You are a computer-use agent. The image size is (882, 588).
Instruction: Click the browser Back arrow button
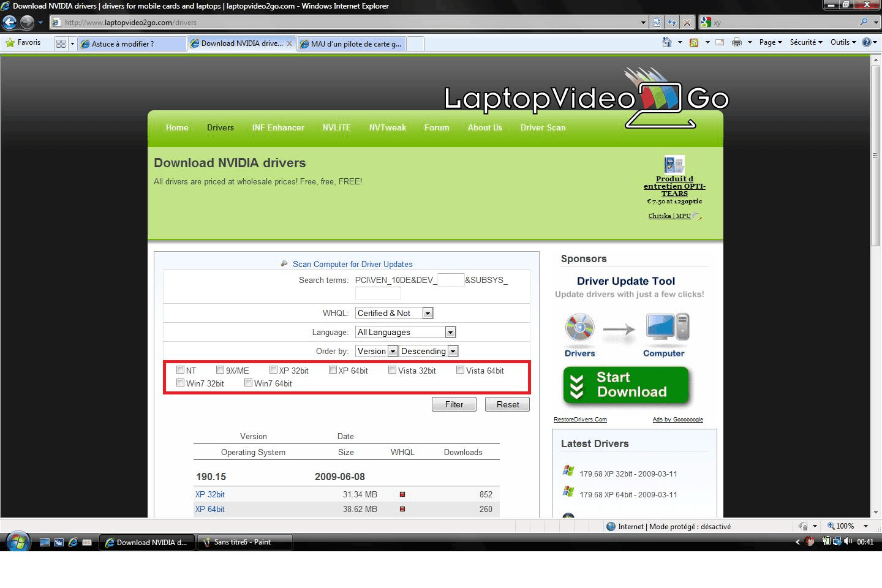tap(10, 23)
